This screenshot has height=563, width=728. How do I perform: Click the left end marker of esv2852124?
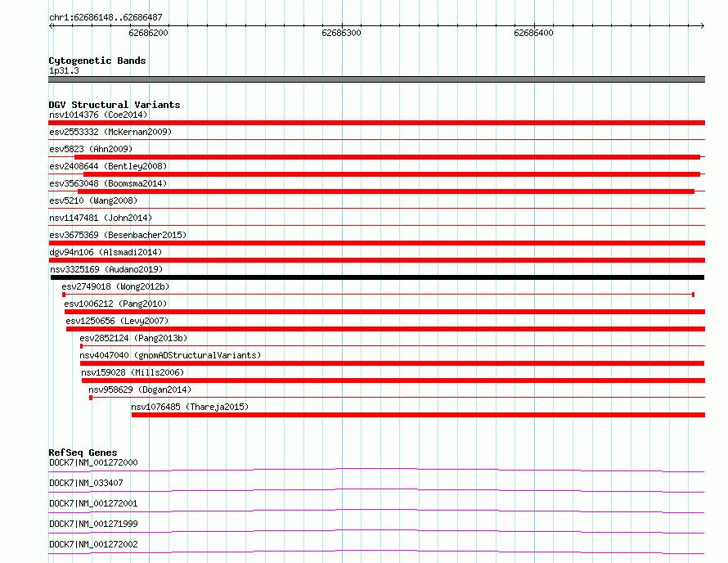pyautogui.click(x=81, y=346)
